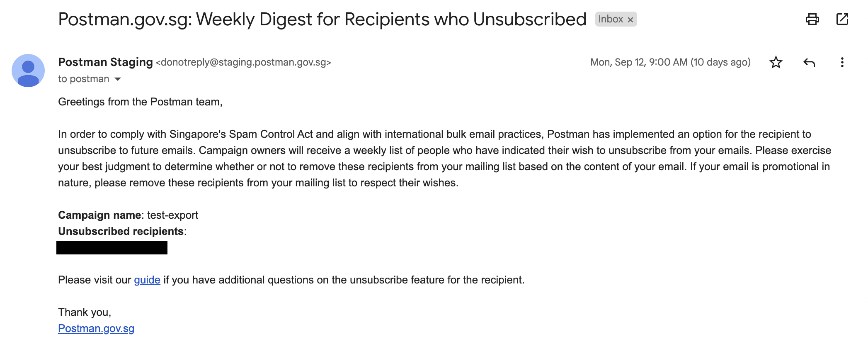This screenshot has height=342, width=868.
Task: Open email in new window
Action: tap(842, 19)
